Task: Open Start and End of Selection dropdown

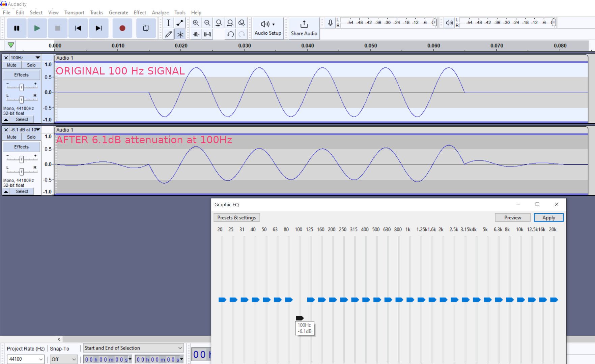Action: [133, 348]
